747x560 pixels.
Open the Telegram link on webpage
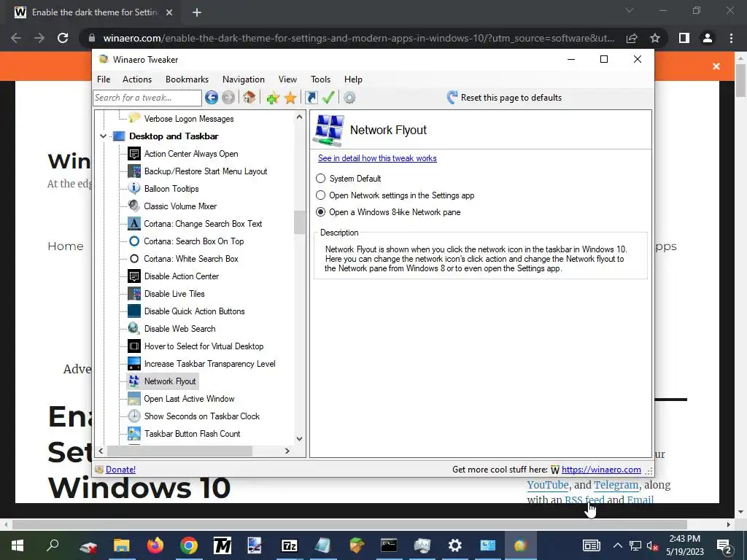616,485
